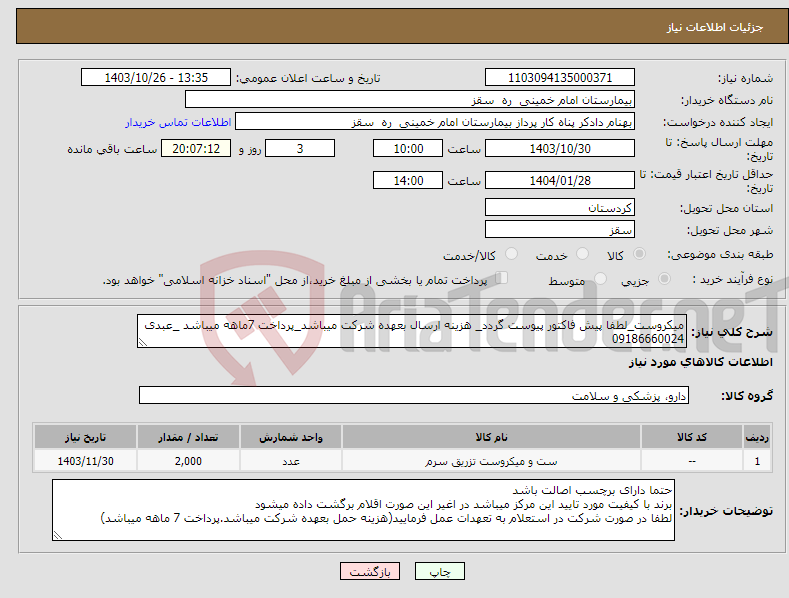Select the جزیی purchase type radio
This screenshot has width=789, height=598.
pyautogui.click(x=664, y=278)
